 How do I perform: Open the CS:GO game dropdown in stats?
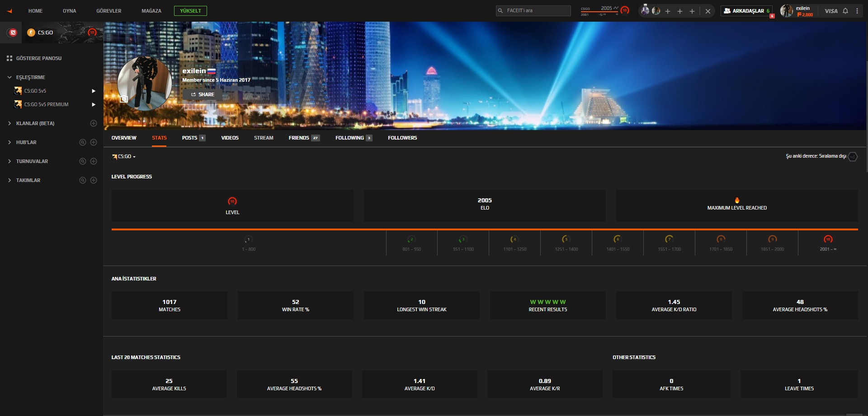[x=124, y=157]
